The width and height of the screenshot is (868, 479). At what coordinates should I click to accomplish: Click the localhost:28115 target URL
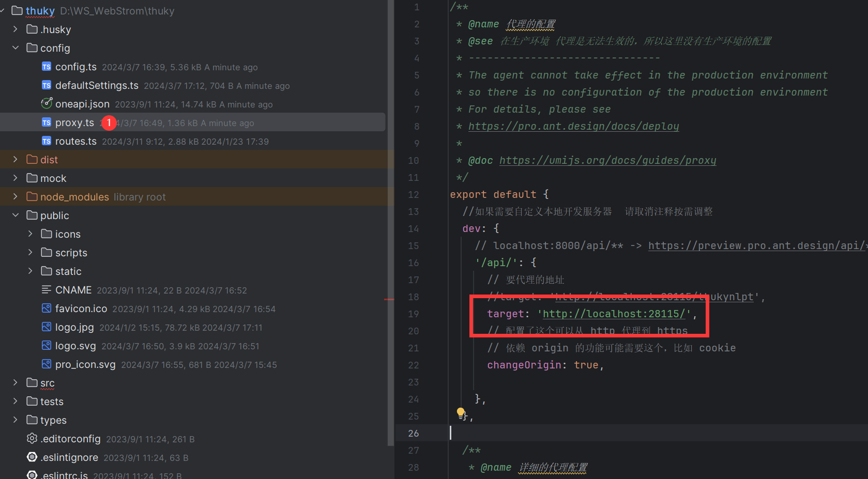[x=614, y=314]
